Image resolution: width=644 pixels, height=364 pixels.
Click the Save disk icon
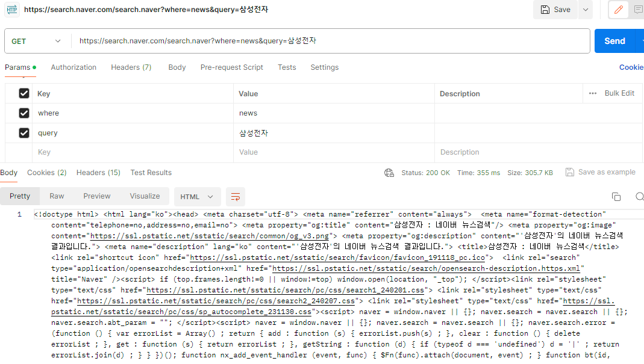point(545,10)
